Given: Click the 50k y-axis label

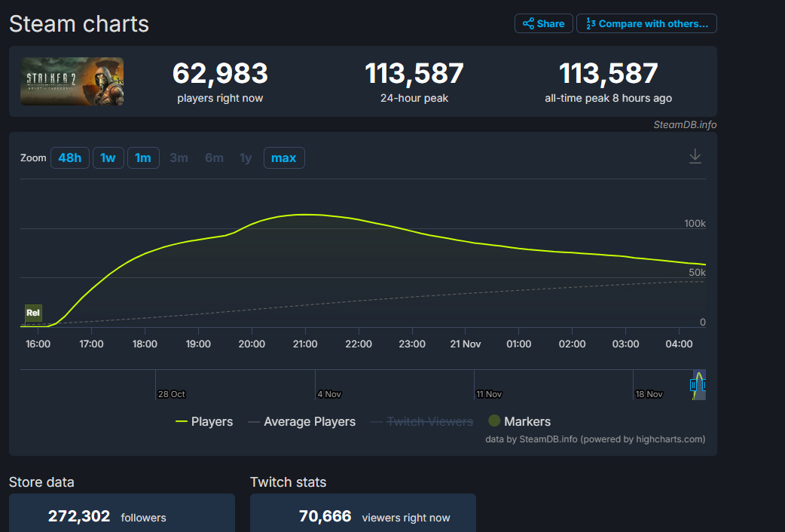Looking at the screenshot, I should click(x=697, y=273).
